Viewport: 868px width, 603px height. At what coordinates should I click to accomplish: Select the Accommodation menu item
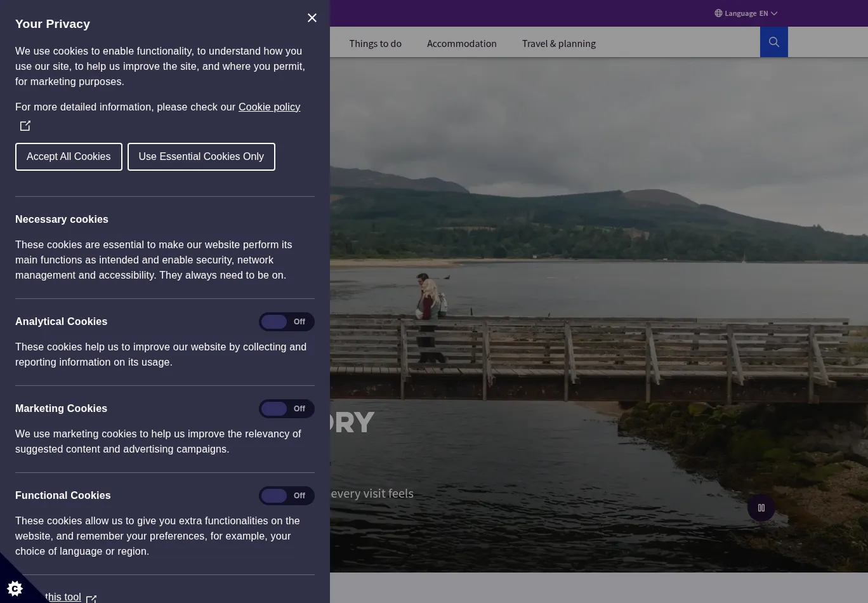point(461,43)
